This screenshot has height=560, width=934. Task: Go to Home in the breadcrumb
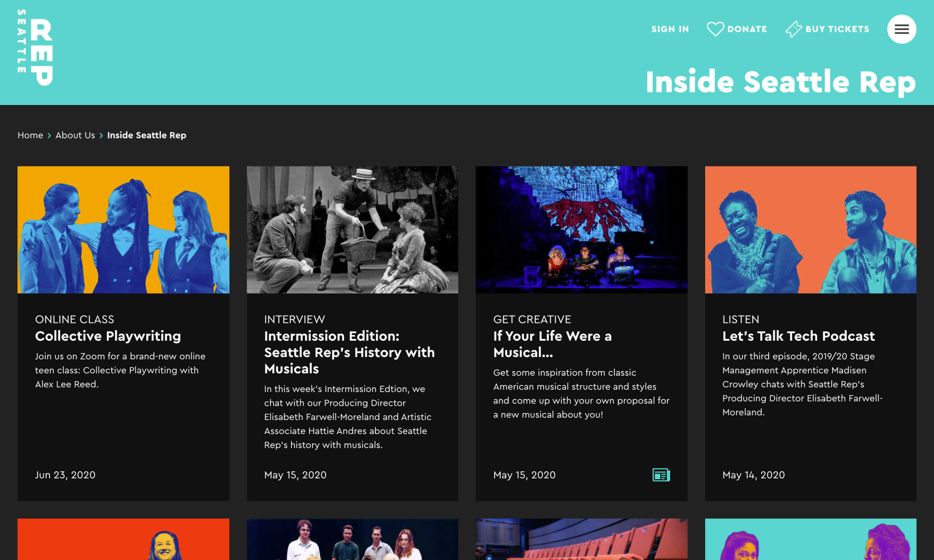[x=30, y=135]
